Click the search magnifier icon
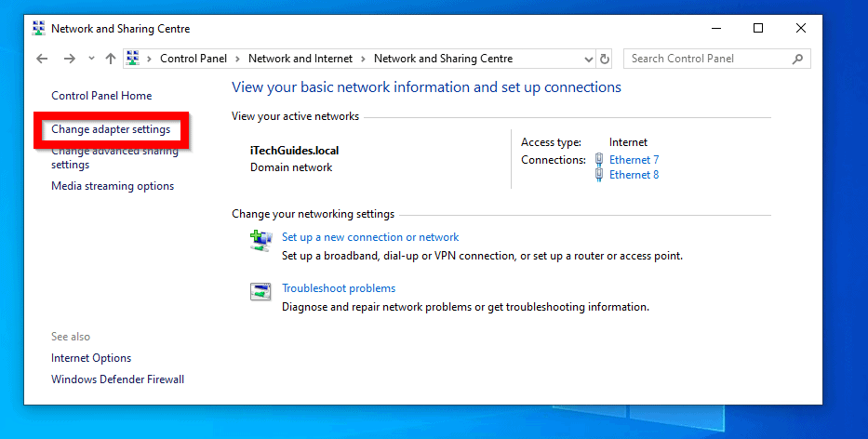 [797, 59]
